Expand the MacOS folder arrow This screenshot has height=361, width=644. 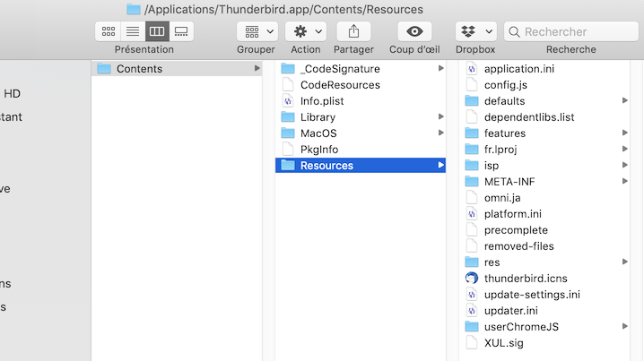tap(440, 133)
